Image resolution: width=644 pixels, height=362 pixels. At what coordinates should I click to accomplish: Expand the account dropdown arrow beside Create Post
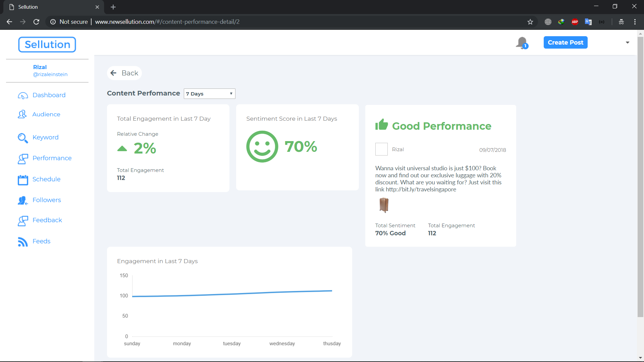(627, 43)
